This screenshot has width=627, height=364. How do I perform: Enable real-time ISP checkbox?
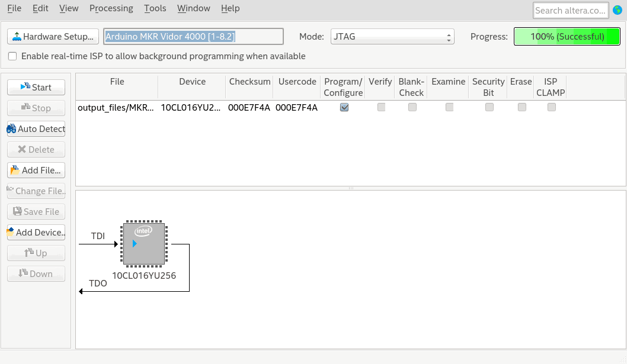tap(12, 56)
